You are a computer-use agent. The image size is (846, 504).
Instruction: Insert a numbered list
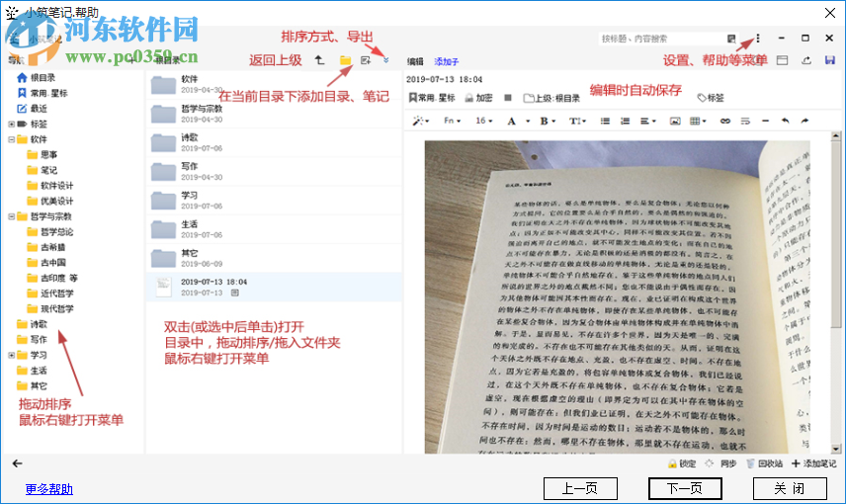[625, 121]
